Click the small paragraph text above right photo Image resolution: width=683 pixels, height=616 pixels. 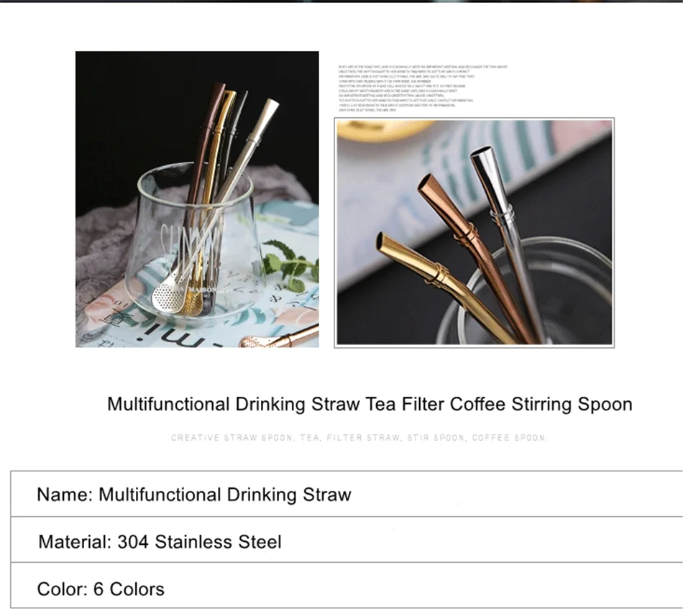pos(423,89)
